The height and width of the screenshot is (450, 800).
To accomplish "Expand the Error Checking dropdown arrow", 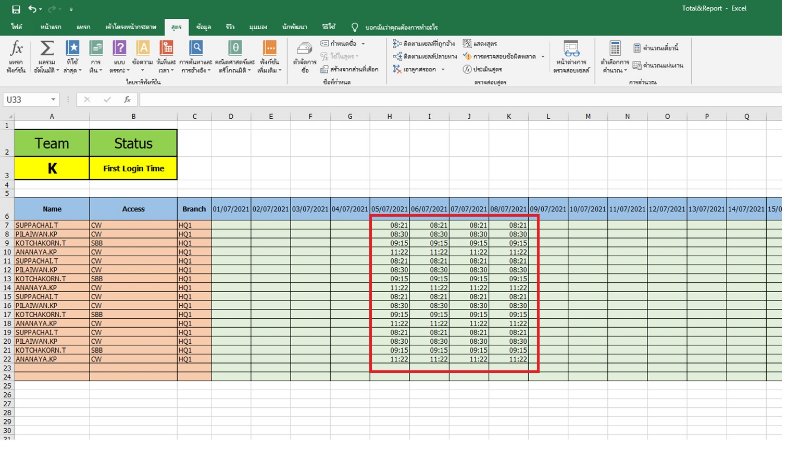I will point(543,58).
